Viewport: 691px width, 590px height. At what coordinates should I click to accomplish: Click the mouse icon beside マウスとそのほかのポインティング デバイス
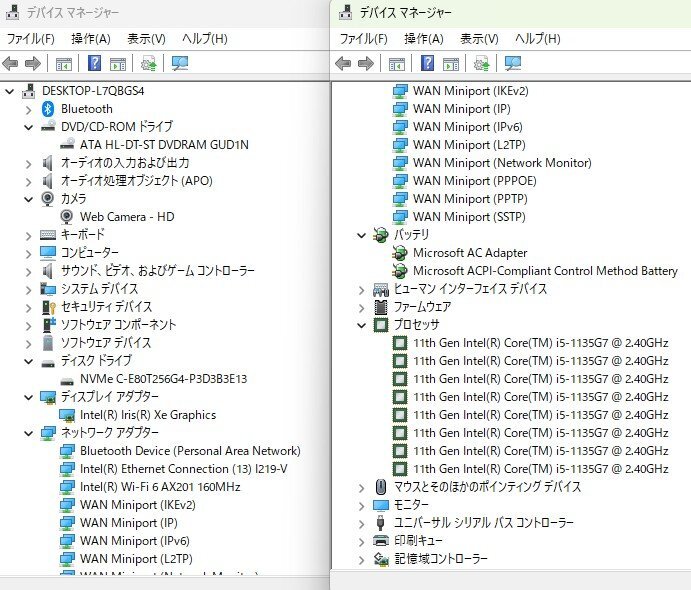point(381,487)
